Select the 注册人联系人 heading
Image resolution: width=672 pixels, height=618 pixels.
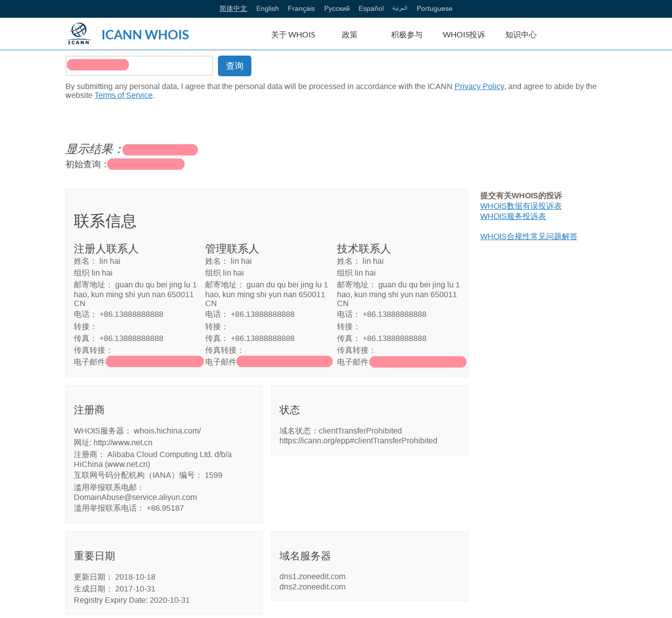pos(106,248)
